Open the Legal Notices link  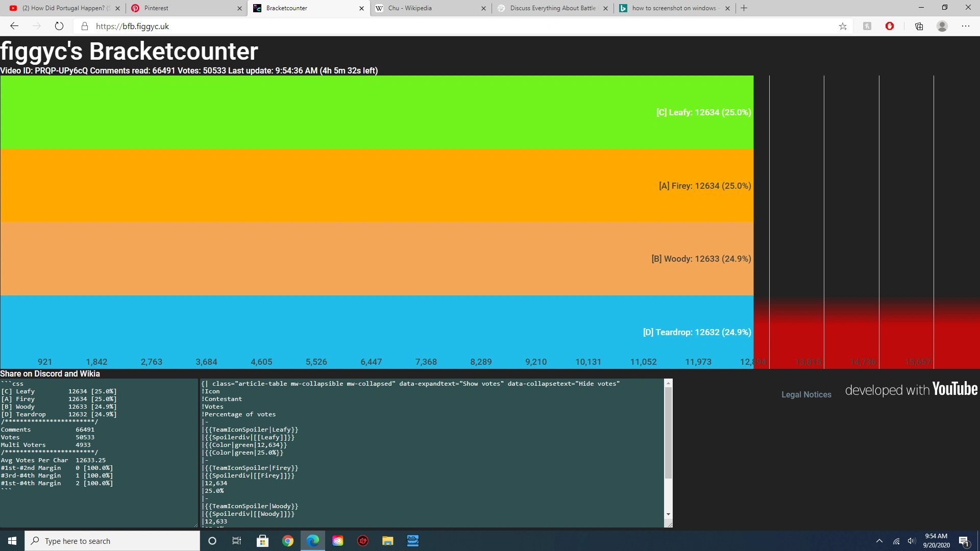[x=806, y=394]
